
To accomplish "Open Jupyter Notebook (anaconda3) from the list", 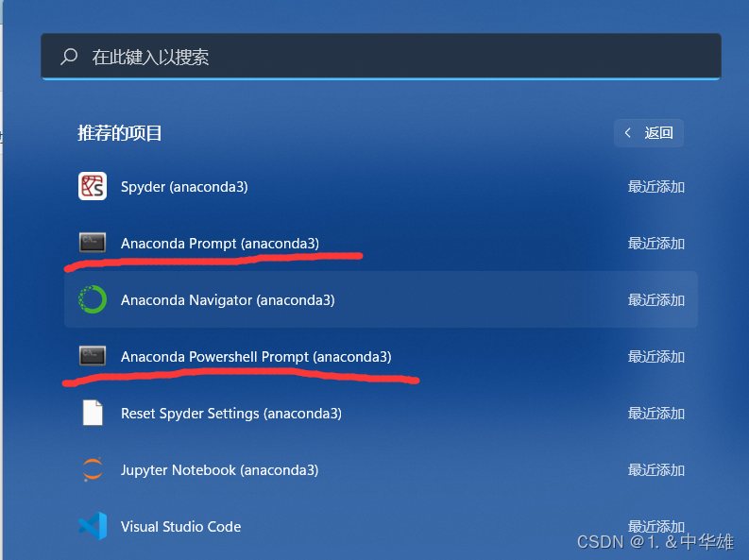I will (x=220, y=470).
